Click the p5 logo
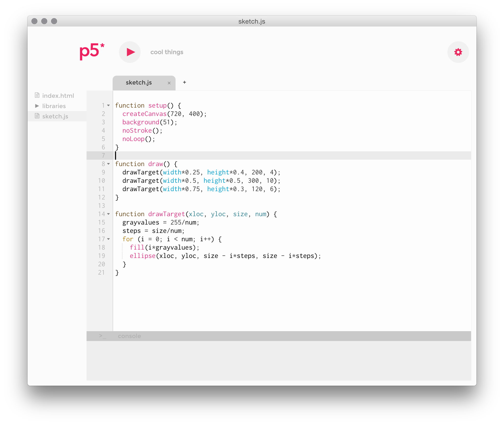504x425 pixels. click(x=91, y=52)
